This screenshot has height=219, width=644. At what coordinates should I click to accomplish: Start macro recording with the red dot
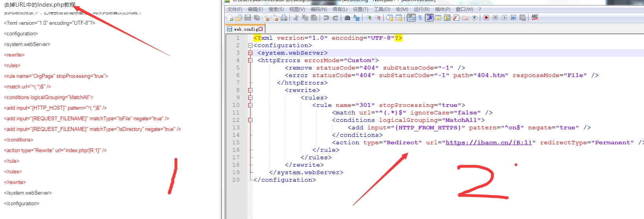click(x=486, y=18)
